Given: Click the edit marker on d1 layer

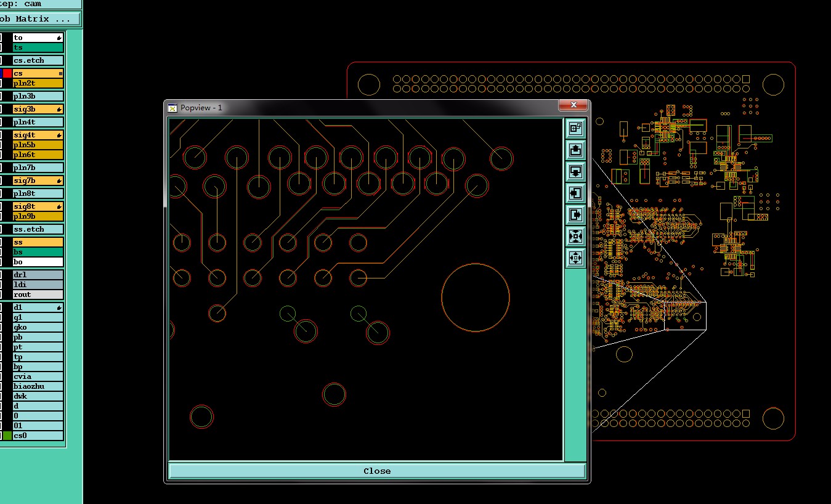Looking at the screenshot, I should pos(60,307).
